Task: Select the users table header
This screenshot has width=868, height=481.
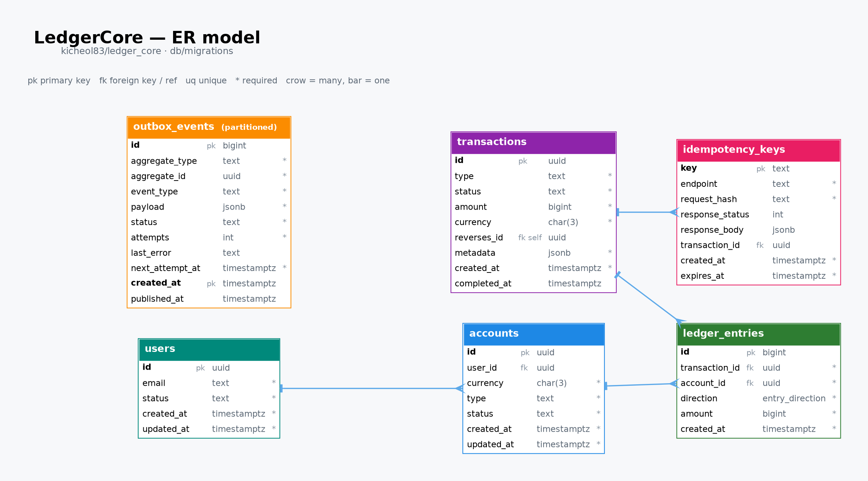Action: (209, 350)
